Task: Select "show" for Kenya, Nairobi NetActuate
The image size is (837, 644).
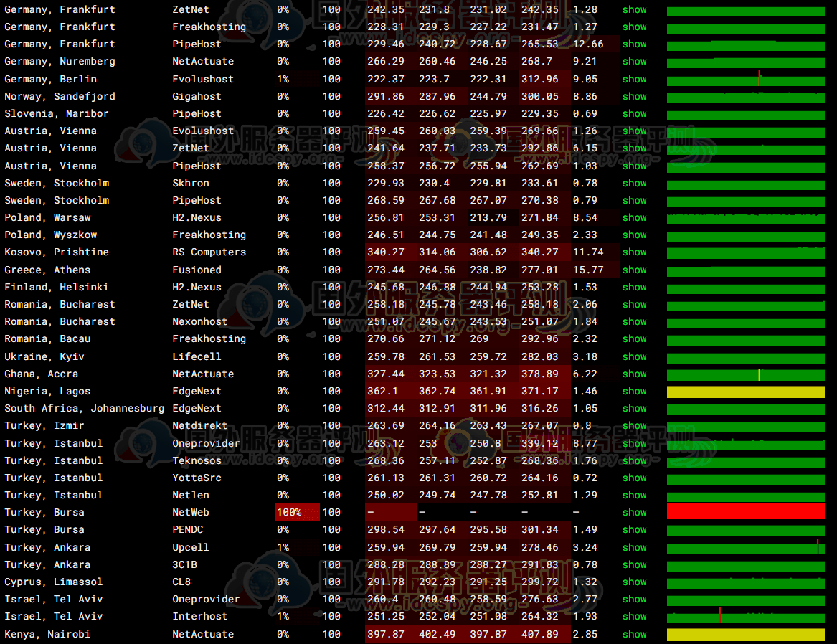Action: 634,635
